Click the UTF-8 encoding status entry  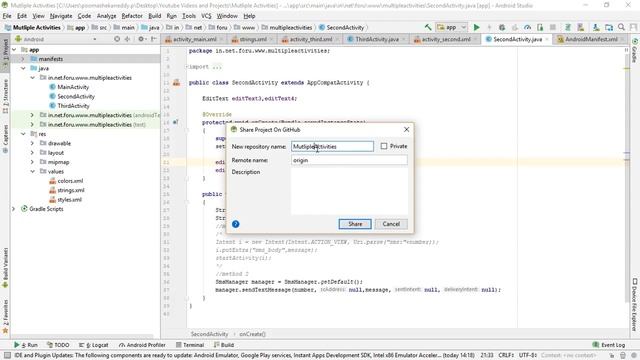[x=528, y=356]
